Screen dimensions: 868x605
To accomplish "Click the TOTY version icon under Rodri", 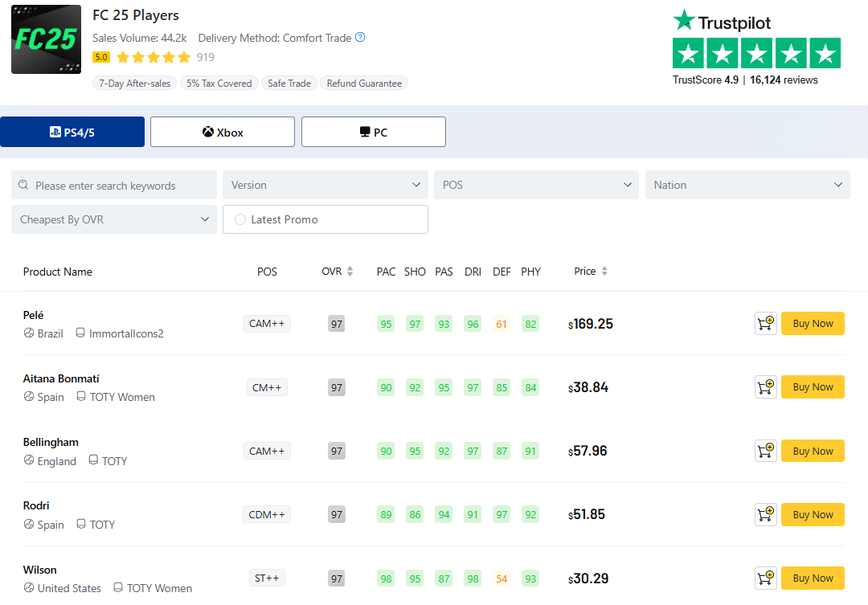I will (x=81, y=524).
